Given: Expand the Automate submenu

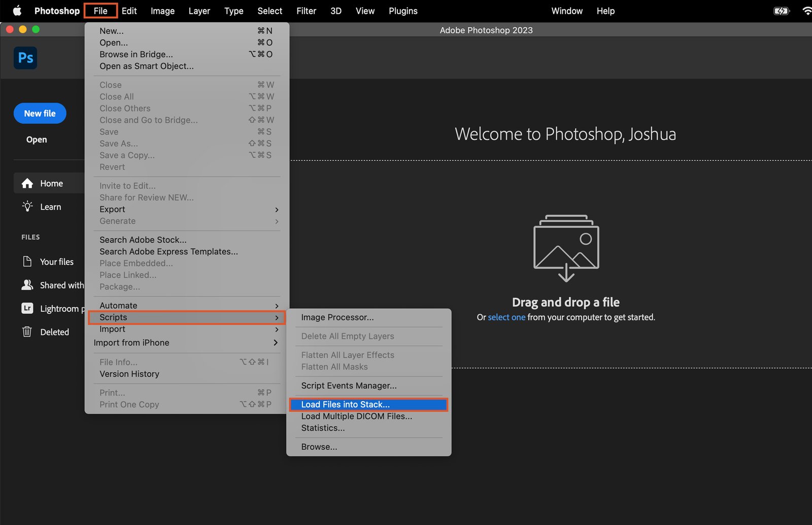Looking at the screenshot, I should 276,305.
